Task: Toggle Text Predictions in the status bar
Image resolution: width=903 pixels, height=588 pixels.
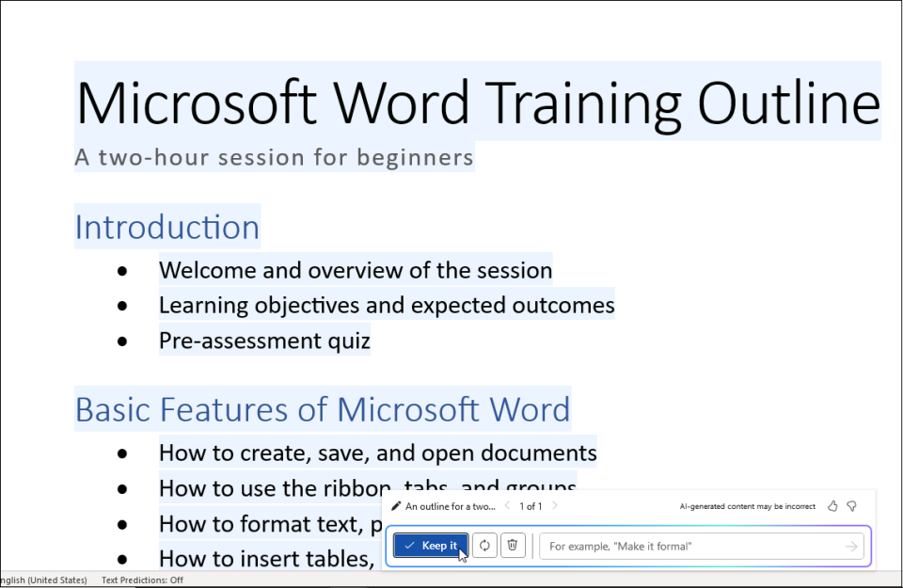Action: click(x=141, y=580)
